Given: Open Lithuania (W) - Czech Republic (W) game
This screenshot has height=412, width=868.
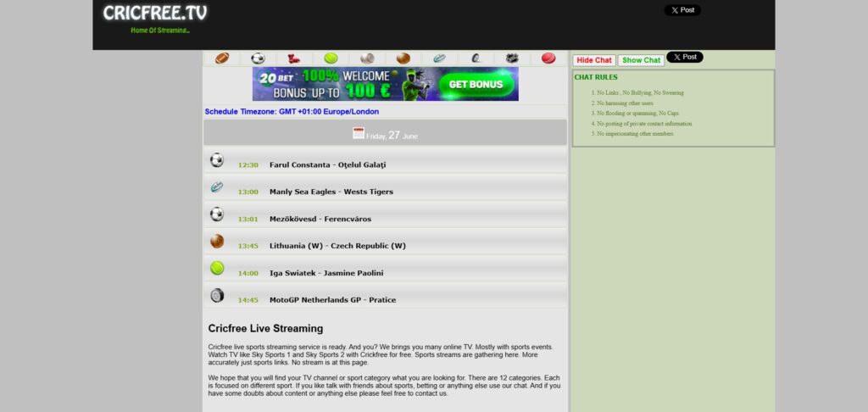Looking at the screenshot, I should tap(337, 246).
